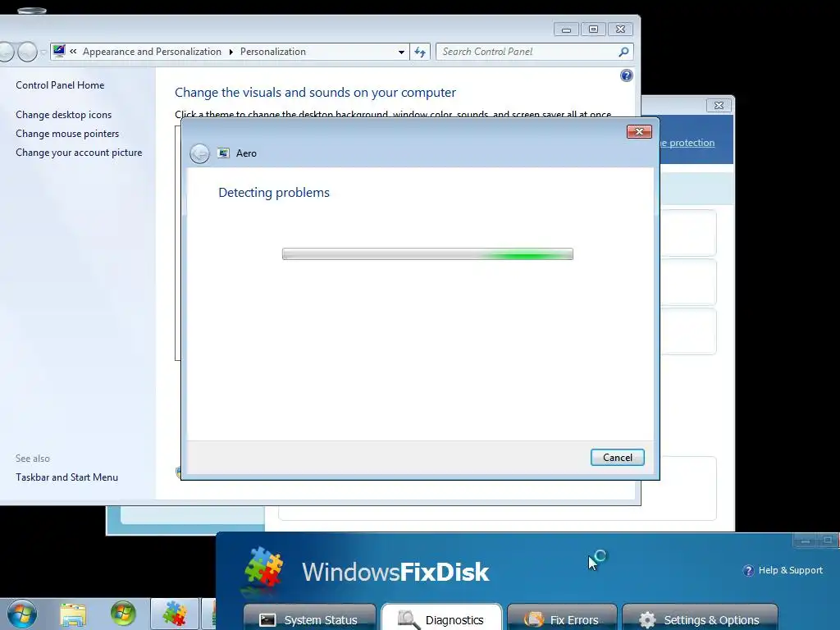Screen dimensions: 840x630
Task: Click the Search Control Panel field
Action: point(527,52)
